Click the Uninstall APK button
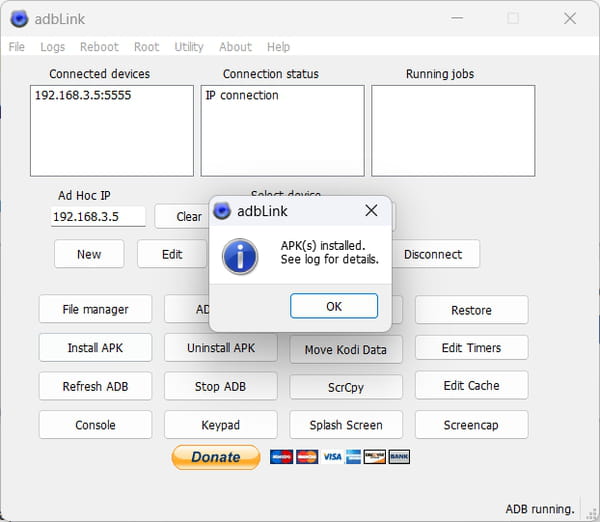Image resolution: width=600 pixels, height=522 pixels. (221, 347)
